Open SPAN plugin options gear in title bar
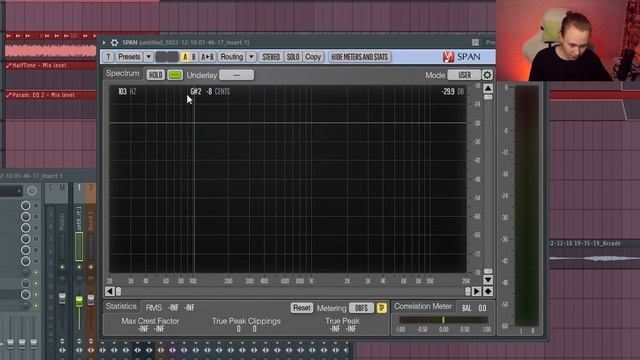The width and height of the screenshot is (640, 360). pos(114,42)
